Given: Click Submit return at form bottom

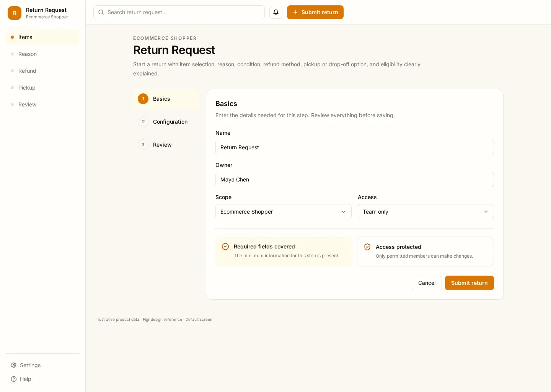Looking at the screenshot, I should tap(469, 283).
